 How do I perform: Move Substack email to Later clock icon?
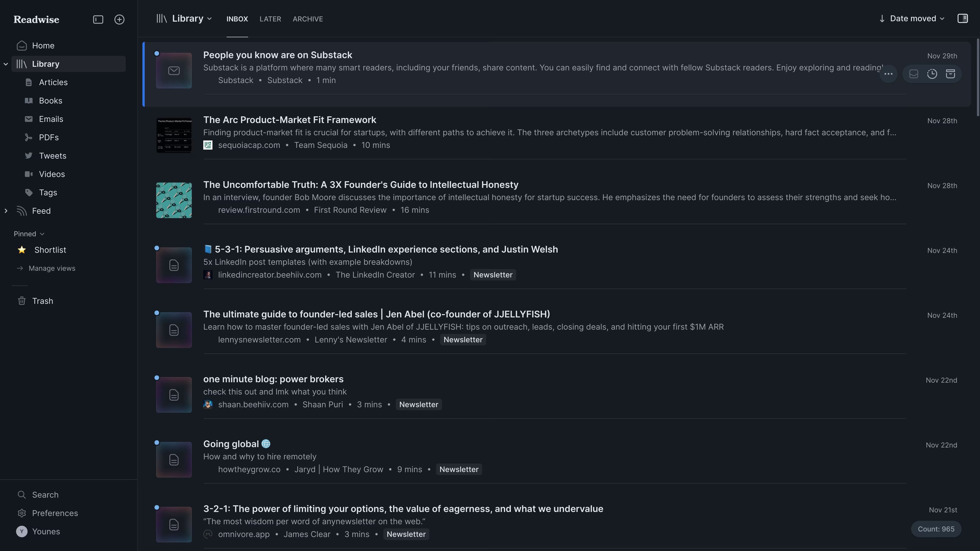point(932,74)
